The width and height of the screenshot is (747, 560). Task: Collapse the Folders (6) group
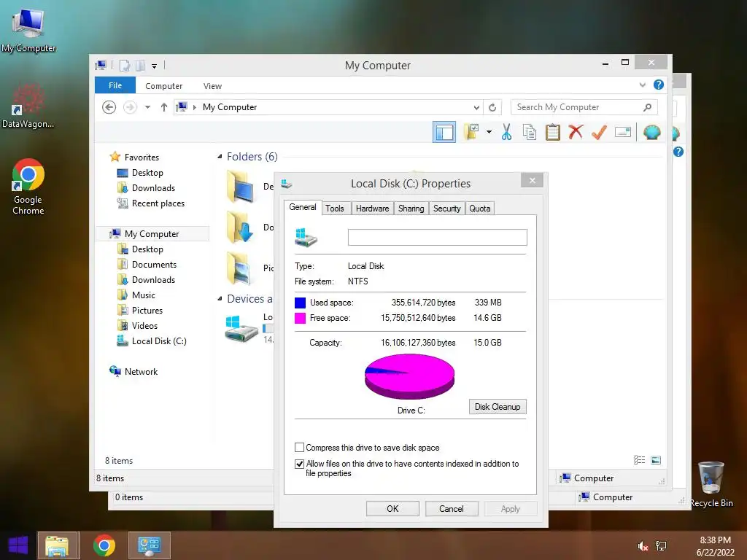pyautogui.click(x=220, y=157)
